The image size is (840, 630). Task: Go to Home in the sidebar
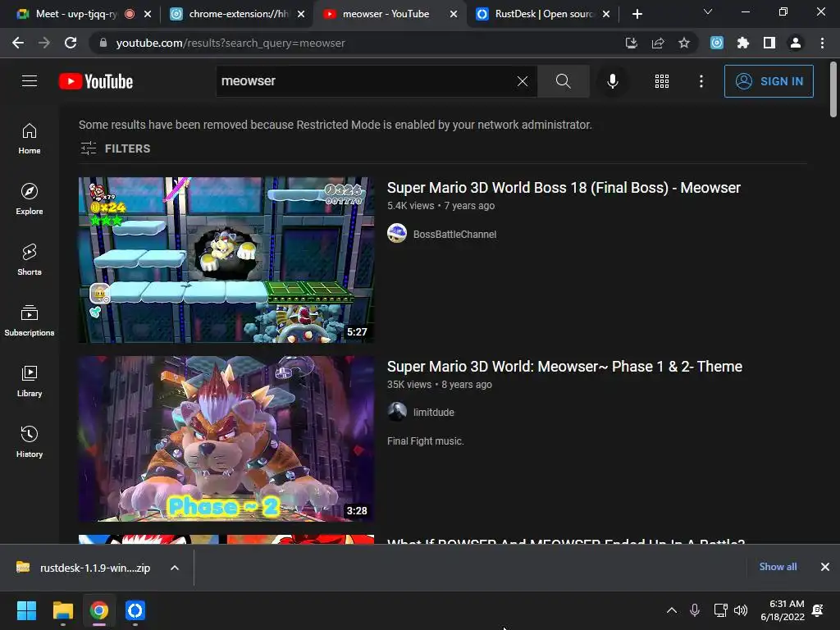[30, 138]
